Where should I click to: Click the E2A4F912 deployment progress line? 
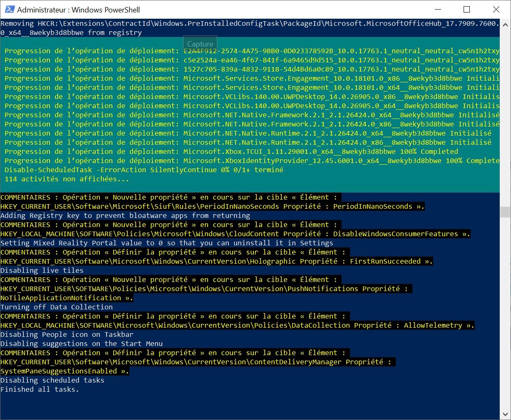[252, 51]
